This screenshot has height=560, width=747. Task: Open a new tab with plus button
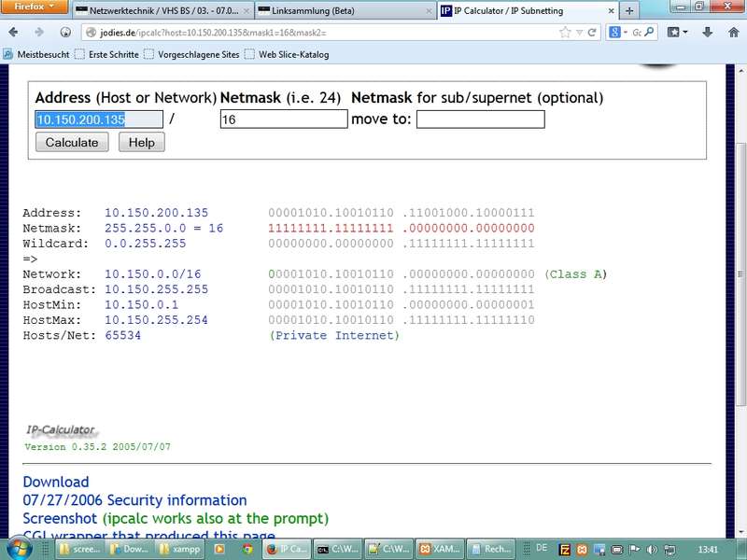pyautogui.click(x=629, y=11)
